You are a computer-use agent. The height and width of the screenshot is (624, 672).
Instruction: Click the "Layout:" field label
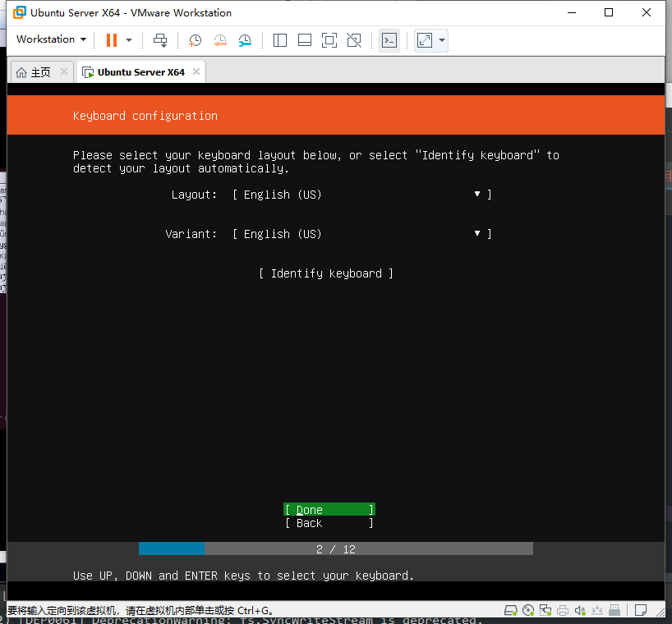(x=194, y=195)
